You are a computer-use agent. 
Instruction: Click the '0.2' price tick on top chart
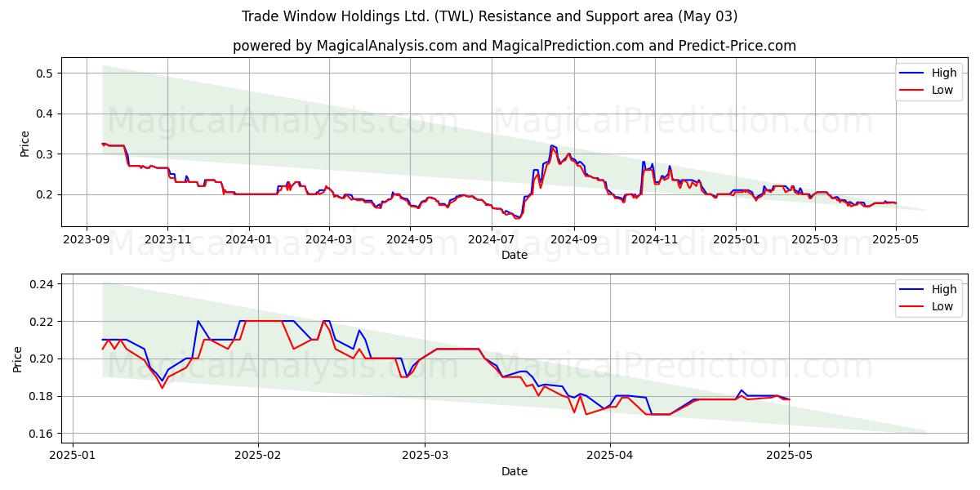point(45,194)
